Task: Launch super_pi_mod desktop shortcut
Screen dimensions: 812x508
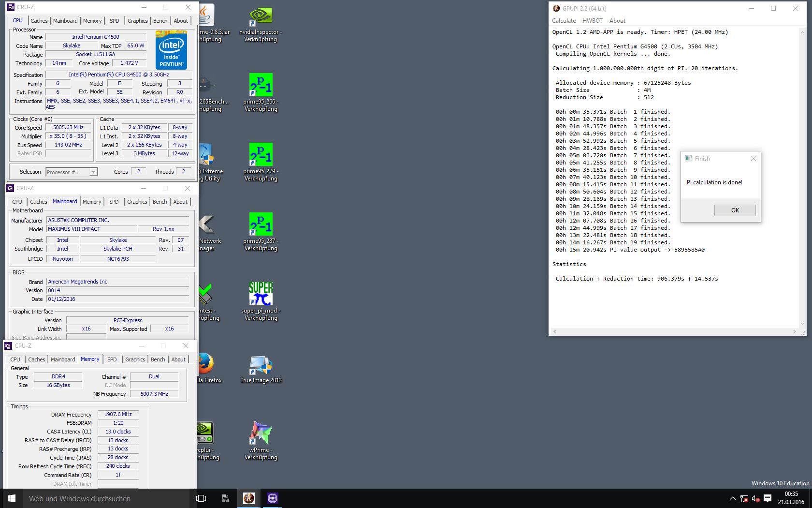Action: (x=261, y=301)
